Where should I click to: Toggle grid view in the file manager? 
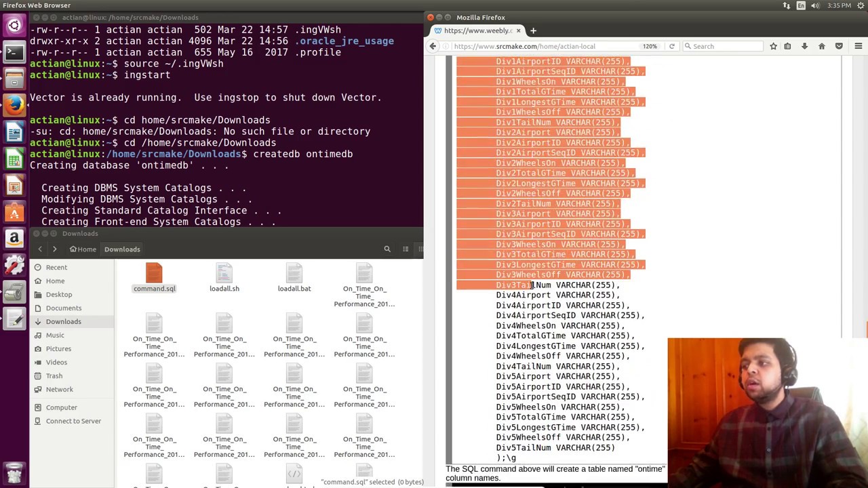pyautogui.click(x=421, y=249)
